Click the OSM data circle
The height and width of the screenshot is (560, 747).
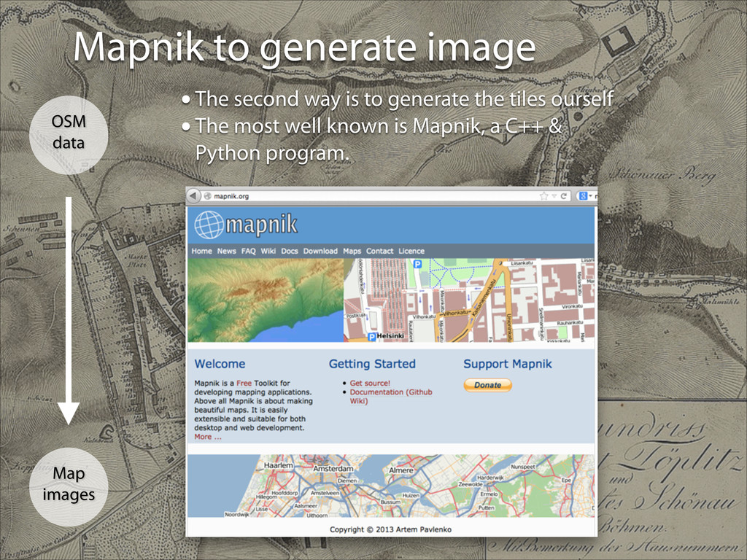click(x=69, y=135)
